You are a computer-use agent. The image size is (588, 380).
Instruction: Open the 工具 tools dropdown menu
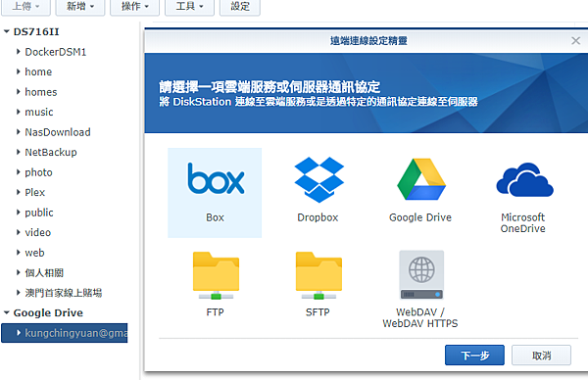pos(189,7)
